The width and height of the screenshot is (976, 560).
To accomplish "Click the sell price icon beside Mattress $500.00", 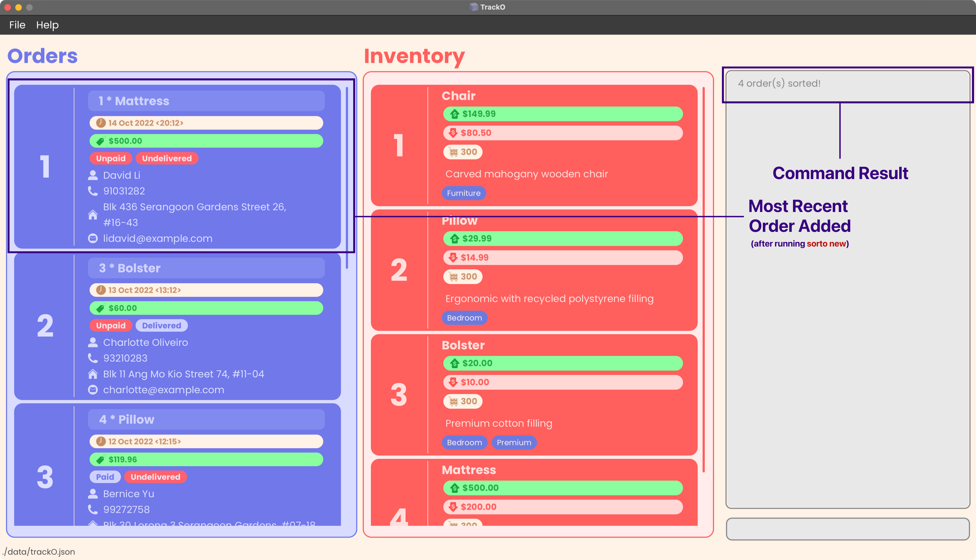I will [x=455, y=488].
